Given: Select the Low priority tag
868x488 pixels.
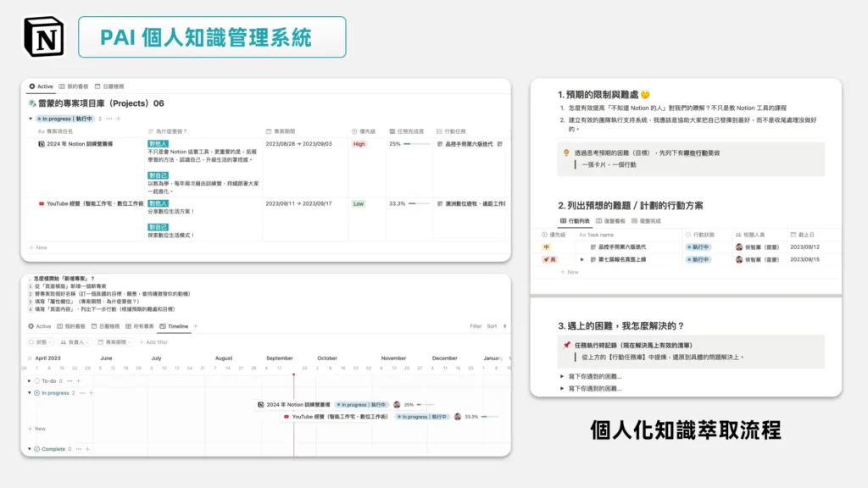Looking at the screenshot, I should (359, 203).
